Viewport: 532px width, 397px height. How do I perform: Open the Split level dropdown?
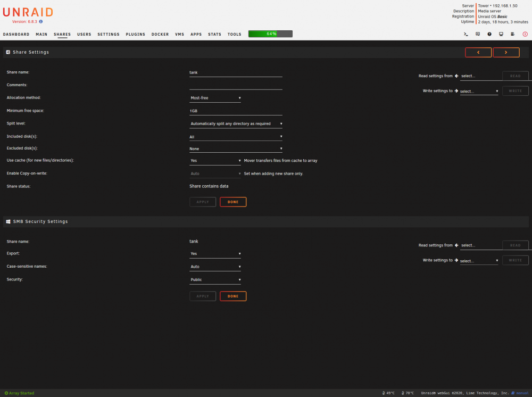236,124
